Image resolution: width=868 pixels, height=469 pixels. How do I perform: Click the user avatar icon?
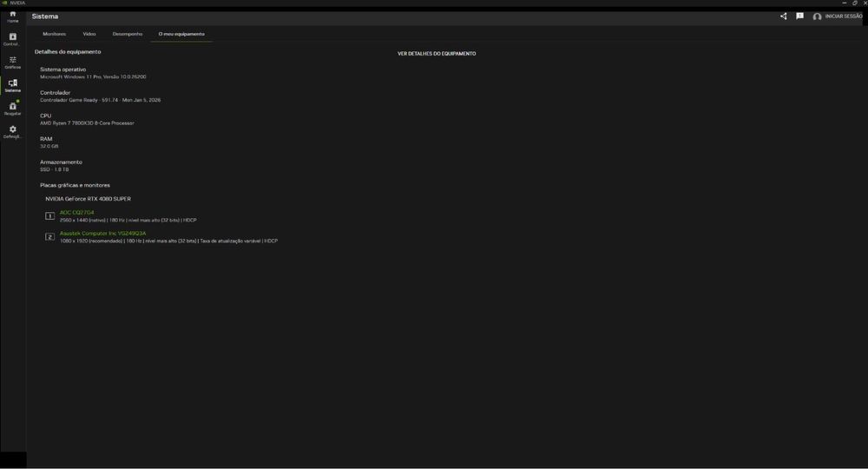coord(817,17)
